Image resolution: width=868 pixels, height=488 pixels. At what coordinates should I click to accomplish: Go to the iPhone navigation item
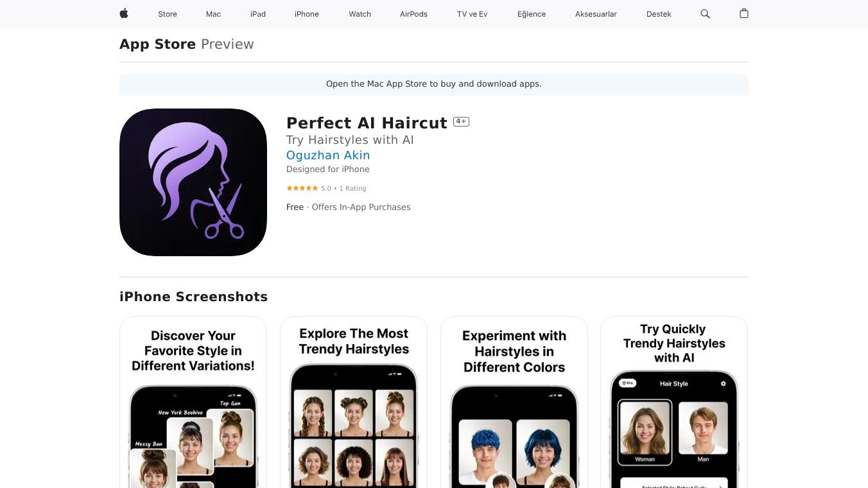(x=307, y=14)
